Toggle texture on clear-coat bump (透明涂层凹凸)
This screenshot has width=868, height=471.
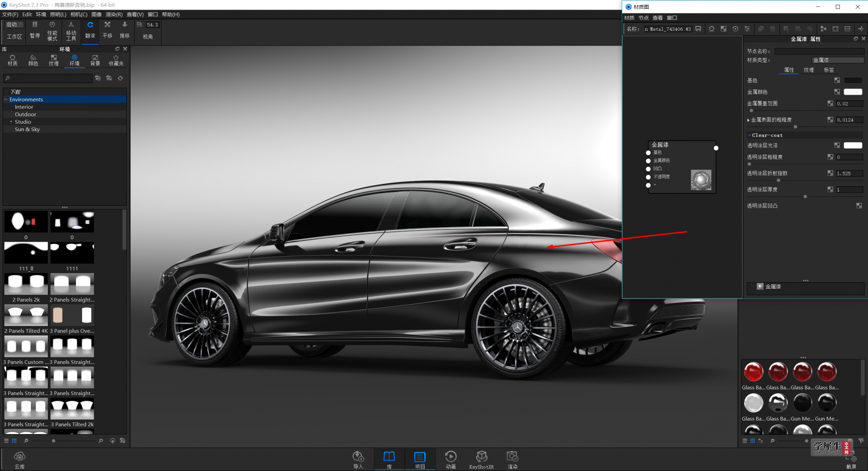coord(859,206)
